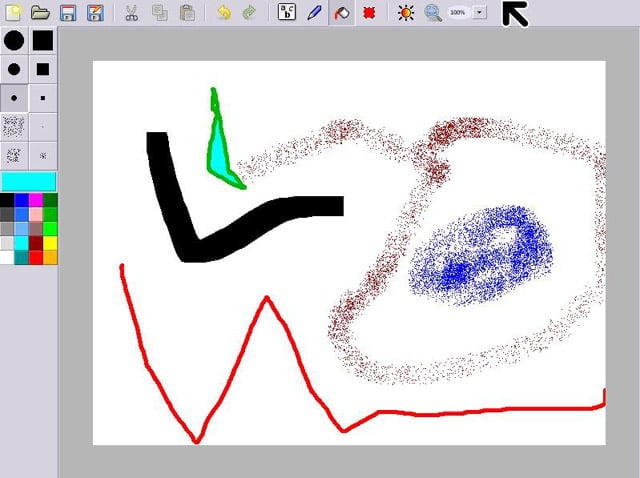Choose the smallest spray brush pattern
The height and width of the screenshot is (478, 640).
pos(43,156)
